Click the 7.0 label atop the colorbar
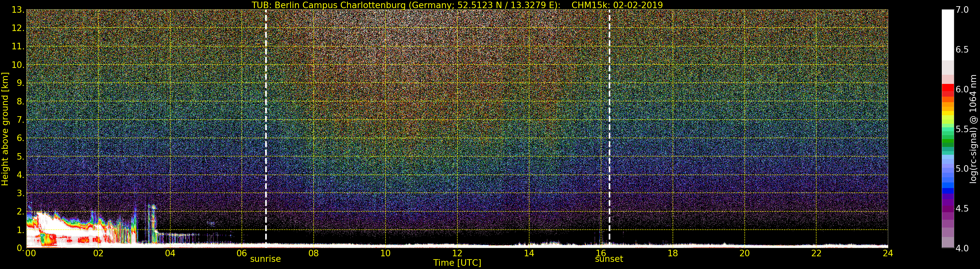 (962, 10)
